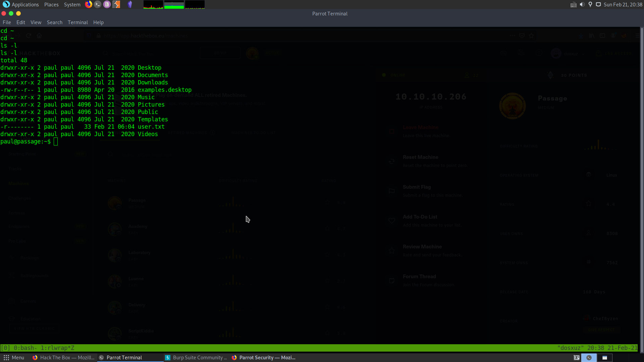Open the network display tray icon
Viewport: 644px width, 362px height.
pyautogui.click(x=598, y=4)
